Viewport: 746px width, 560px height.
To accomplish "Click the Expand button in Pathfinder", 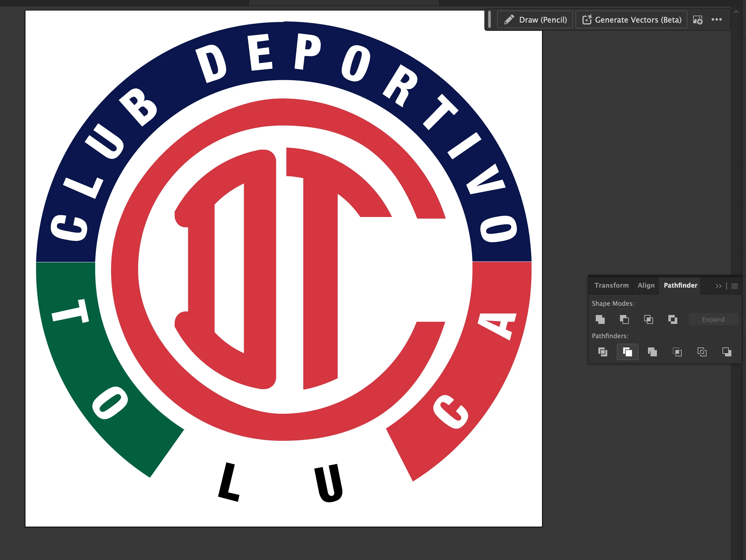I will pos(713,319).
